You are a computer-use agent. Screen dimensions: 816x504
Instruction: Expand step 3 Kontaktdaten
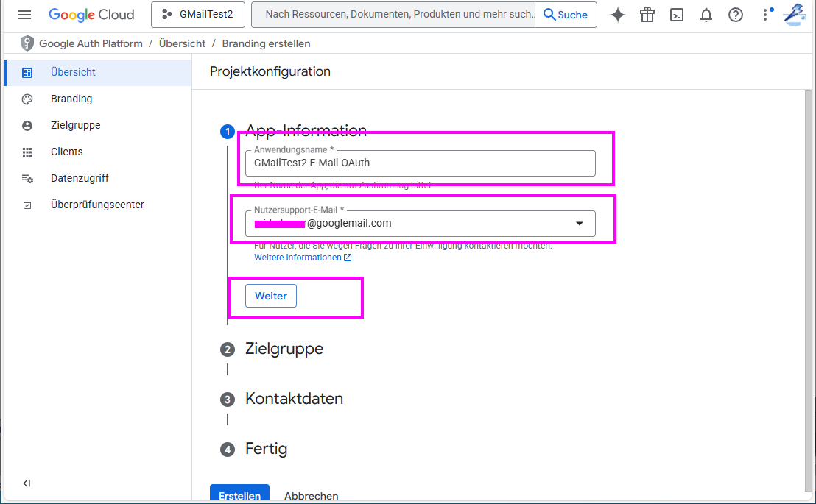[294, 398]
